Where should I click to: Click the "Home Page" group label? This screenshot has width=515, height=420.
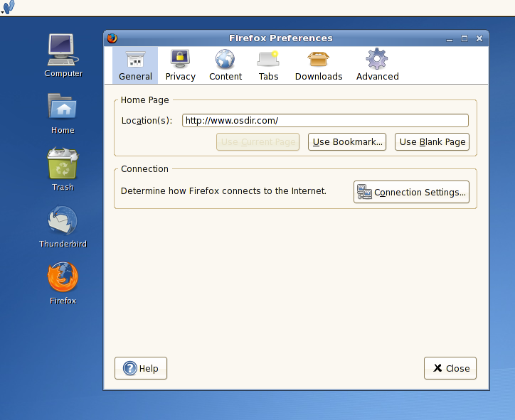pos(144,100)
